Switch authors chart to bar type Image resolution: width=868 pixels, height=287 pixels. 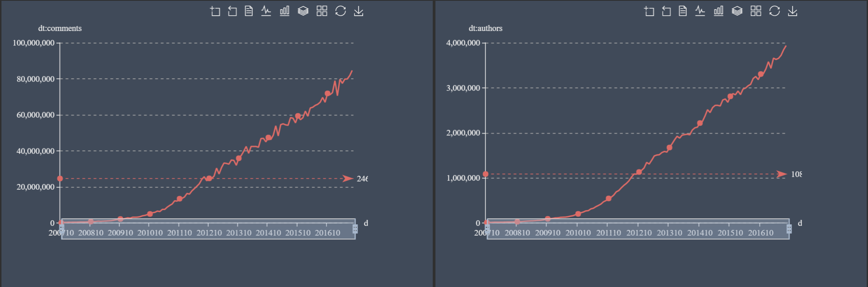tap(718, 11)
